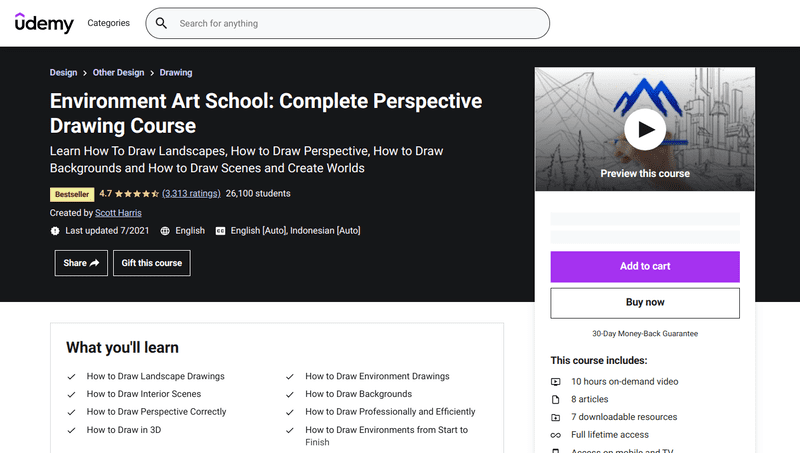Play the course preview video

(x=645, y=129)
